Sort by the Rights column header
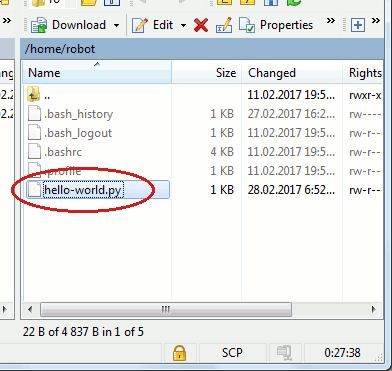 pos(363,73)
